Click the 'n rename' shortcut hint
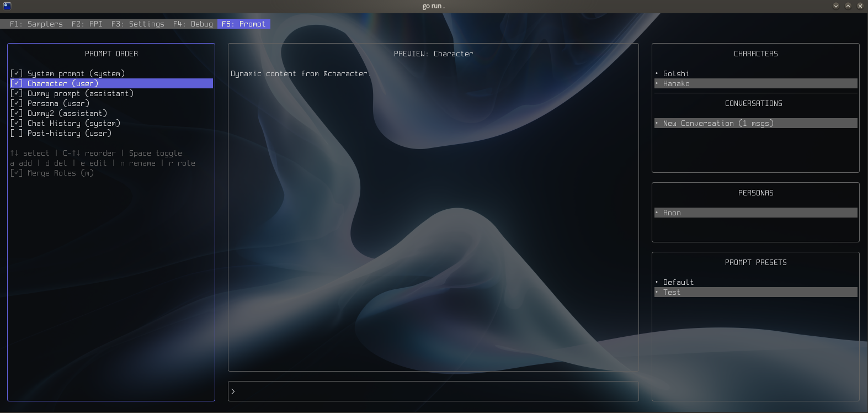 (138, 163)
